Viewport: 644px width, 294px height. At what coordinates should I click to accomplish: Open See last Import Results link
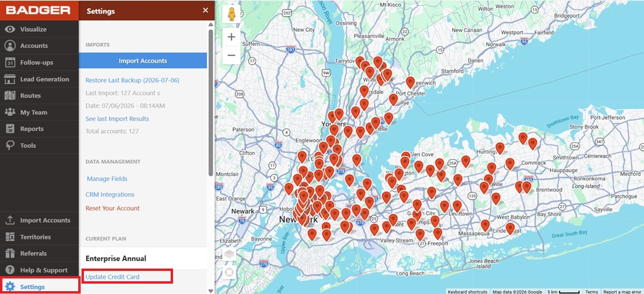point(117,119)
